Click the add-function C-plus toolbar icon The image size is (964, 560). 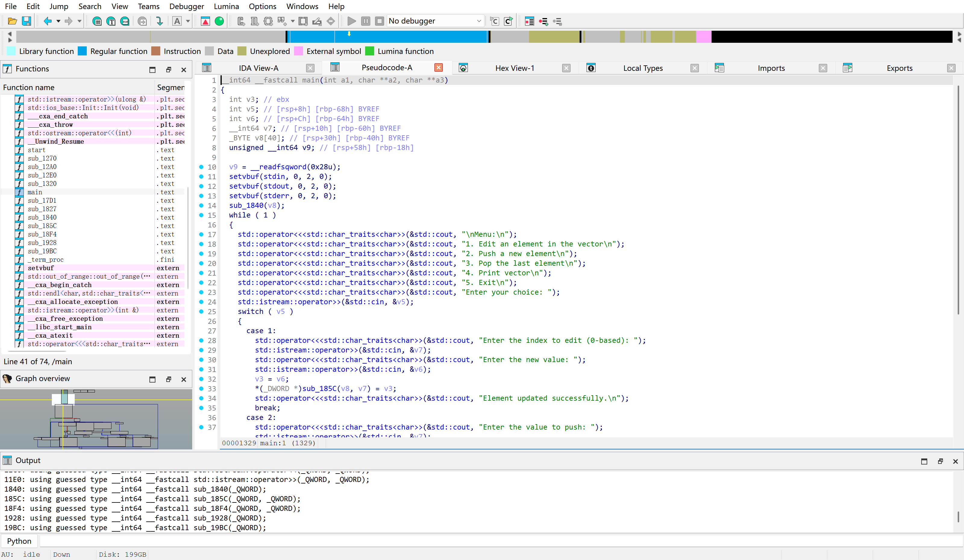tap(241, 21)
